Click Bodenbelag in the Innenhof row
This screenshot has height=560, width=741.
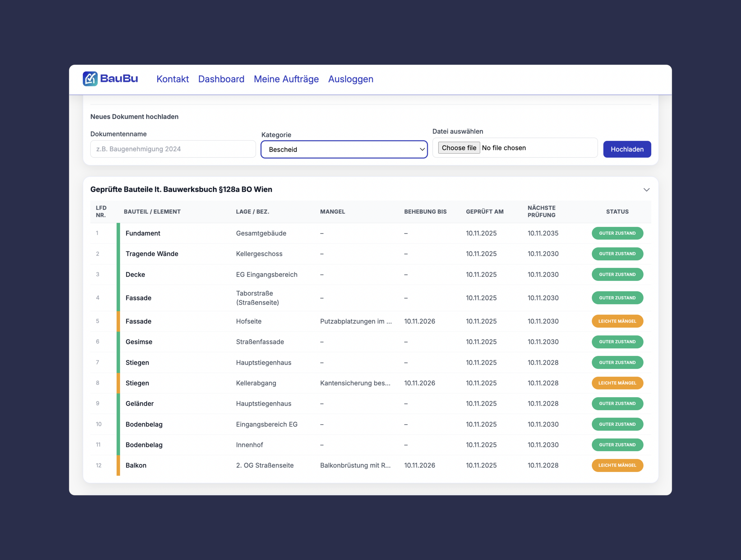coord(144,445)
